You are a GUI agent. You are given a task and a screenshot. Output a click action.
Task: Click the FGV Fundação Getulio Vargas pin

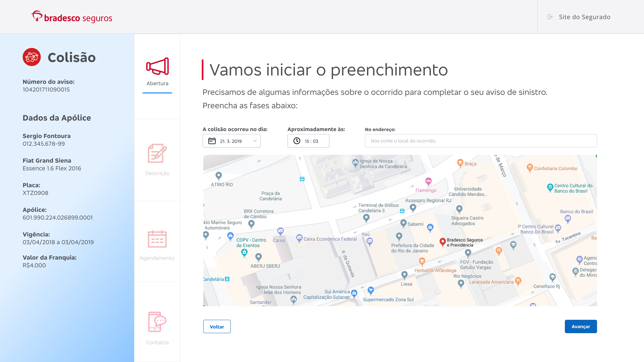coord(468,253)
